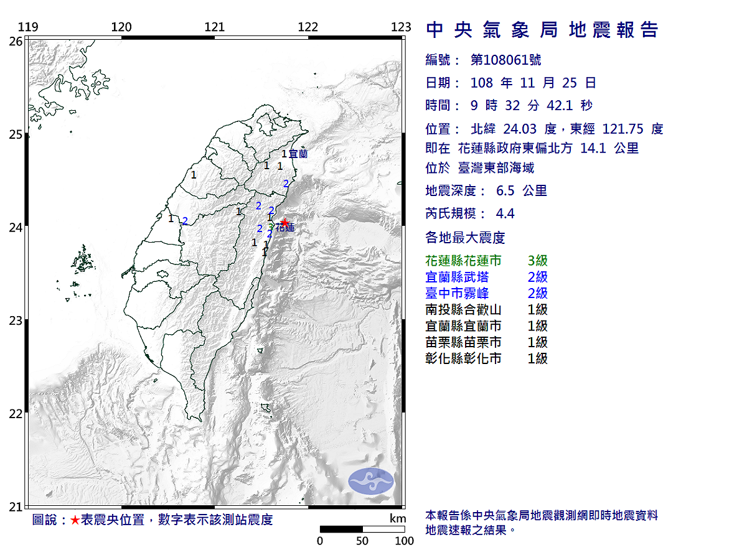Click the longitude axis label 121
The width and height of the screenshot is (747, 560).
point(215,27)
